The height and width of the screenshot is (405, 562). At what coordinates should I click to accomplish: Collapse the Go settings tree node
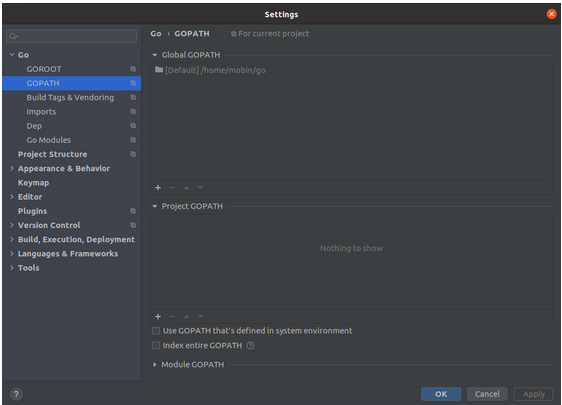12,54
